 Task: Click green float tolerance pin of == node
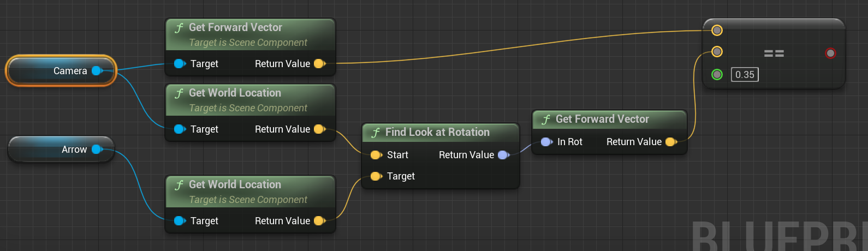tap(717, 74)
